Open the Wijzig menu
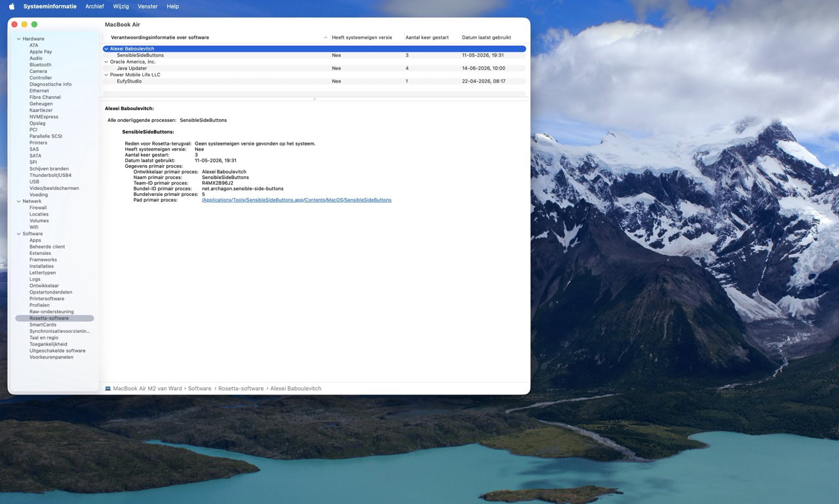The width and height of the screenshot is (839, 504). point(121,7)
